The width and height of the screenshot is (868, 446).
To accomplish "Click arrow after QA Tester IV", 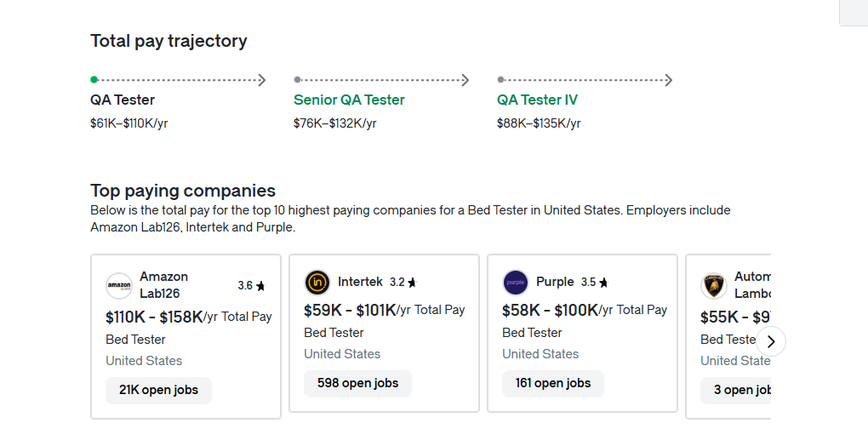I will tap(668, 80).
